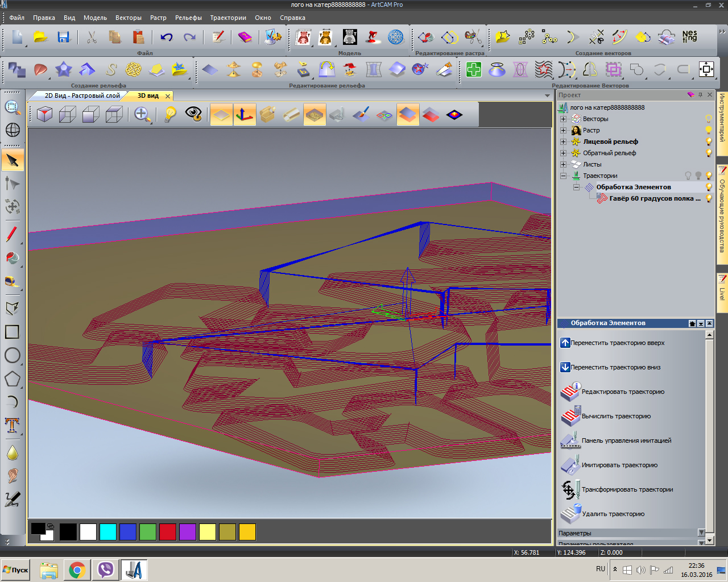
Task: Toggle the eye icon in 3D toolbar
Action: point(193,115)
